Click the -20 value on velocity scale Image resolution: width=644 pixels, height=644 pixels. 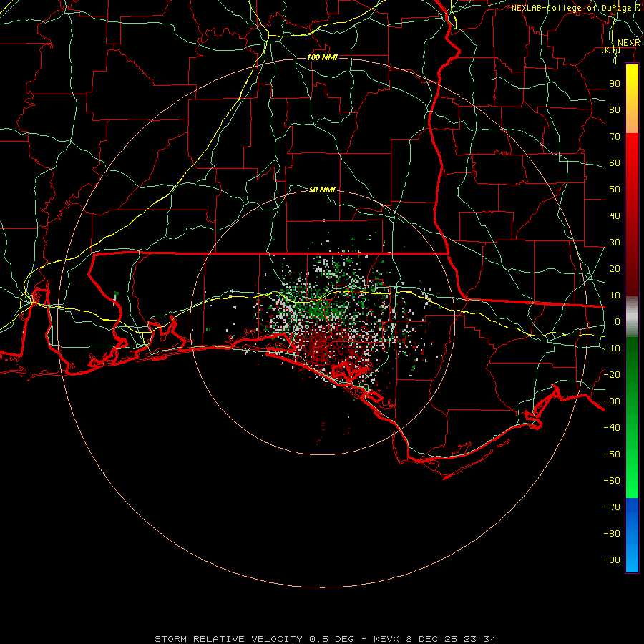[612, 375]
